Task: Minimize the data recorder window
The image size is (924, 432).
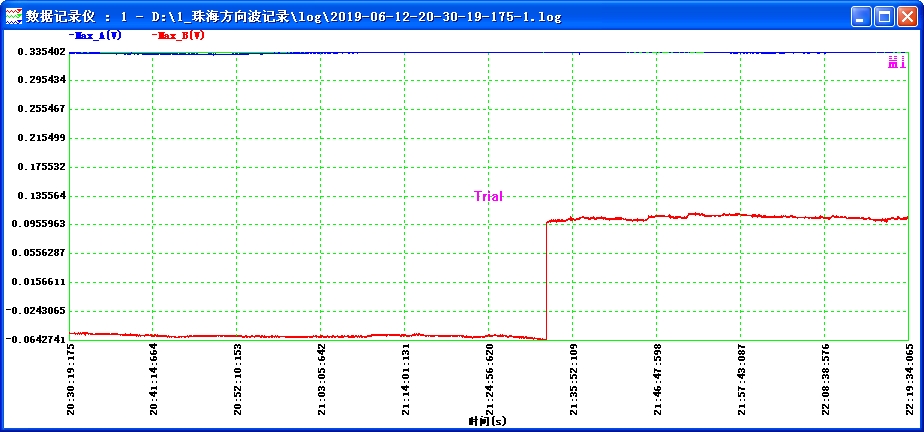Action: 861,17
